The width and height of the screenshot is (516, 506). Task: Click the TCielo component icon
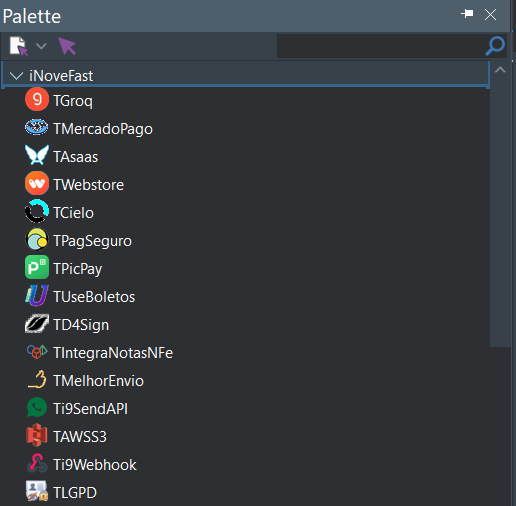point(37,211)
